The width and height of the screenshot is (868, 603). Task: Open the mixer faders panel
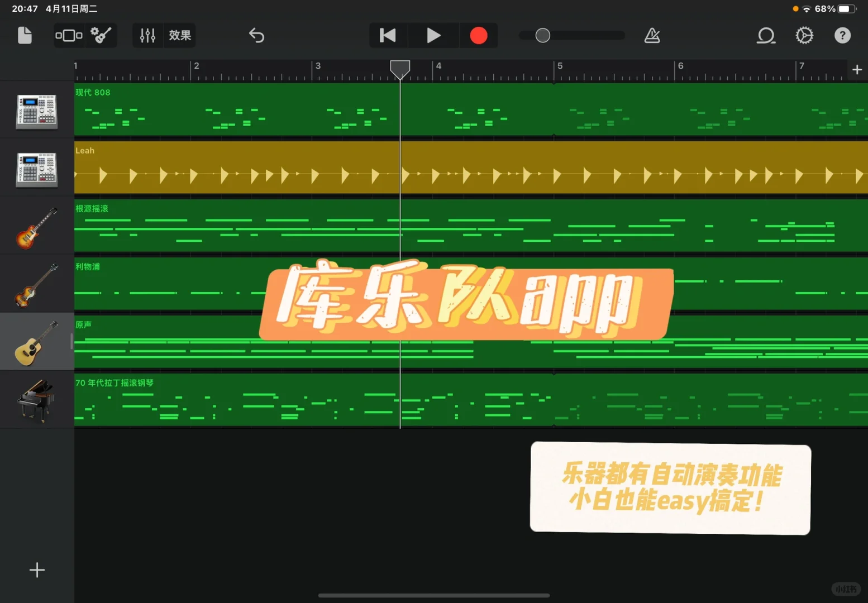(147, 35)
